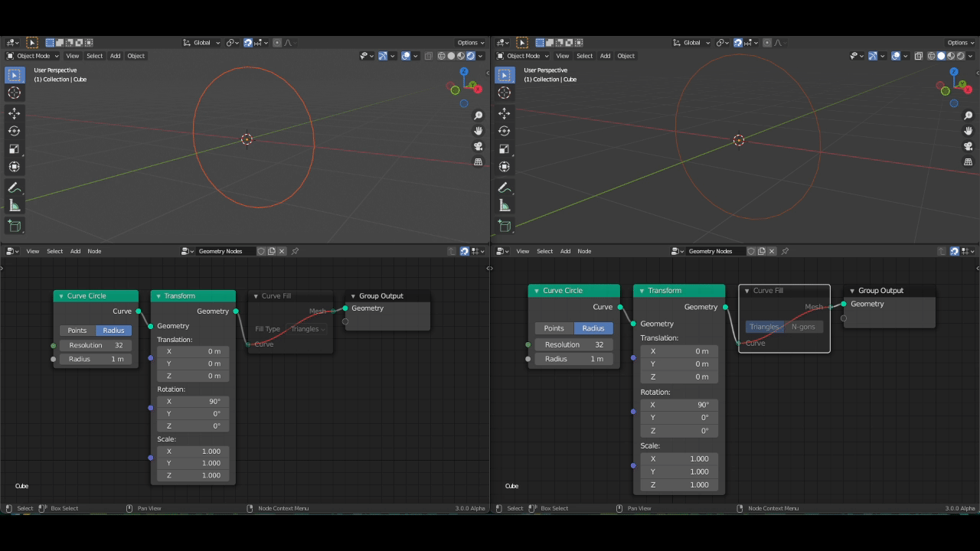The width and height of the screenshot is (980, 551).
Task: Select N-gons mode on right Curve Fill node
Action: click(x=804, y=327)
